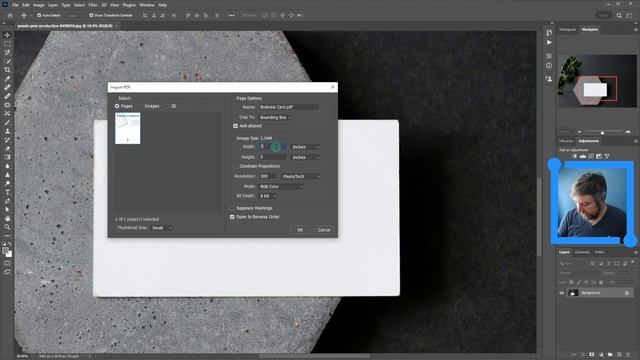This screenshot has height=360, width=640.
Task: Click the PDF page 1 thumbnail
Action: click(127, 128)
